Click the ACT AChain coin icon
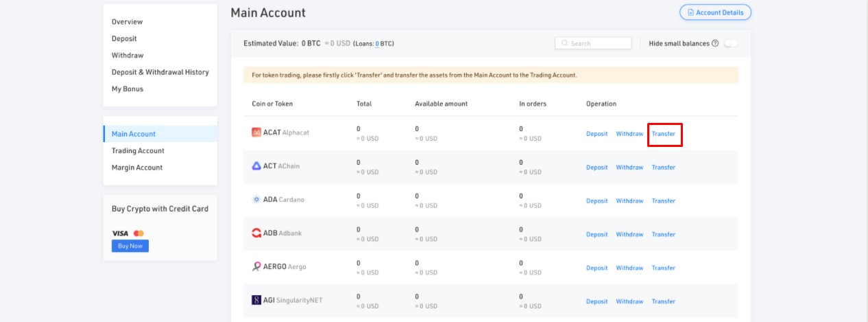 point(256,166)
